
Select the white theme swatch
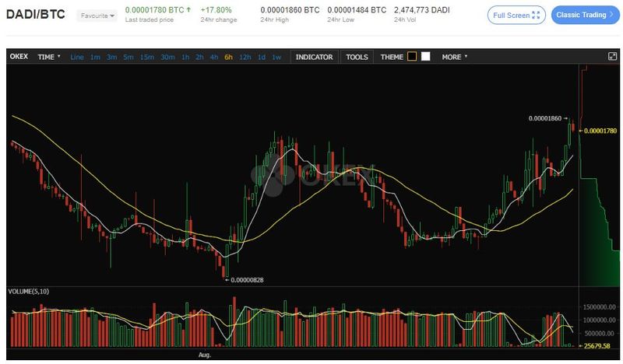(425, 57)
